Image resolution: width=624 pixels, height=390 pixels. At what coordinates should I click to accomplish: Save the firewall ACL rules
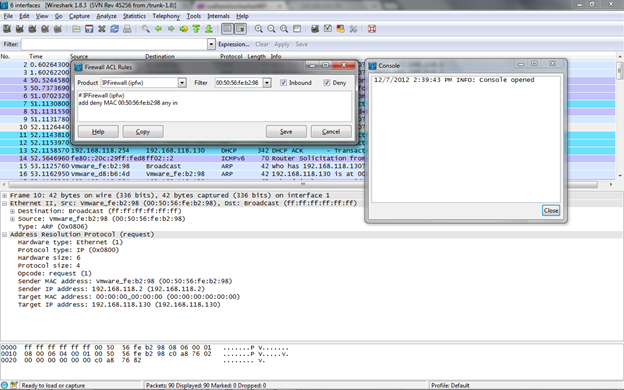286,132
